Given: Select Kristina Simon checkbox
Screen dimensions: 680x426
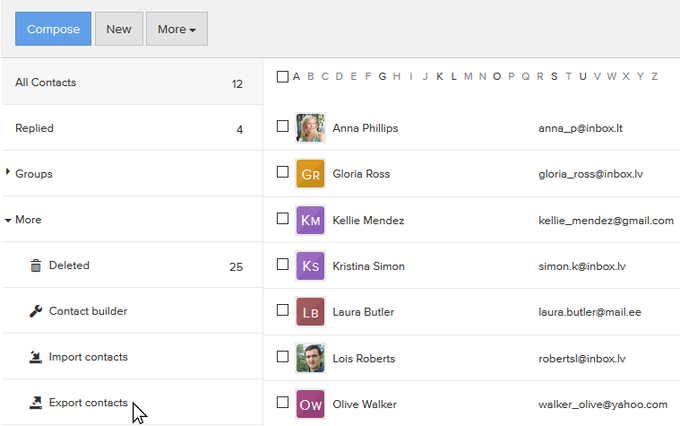Looking at the screenshot, I should point(282,264).
